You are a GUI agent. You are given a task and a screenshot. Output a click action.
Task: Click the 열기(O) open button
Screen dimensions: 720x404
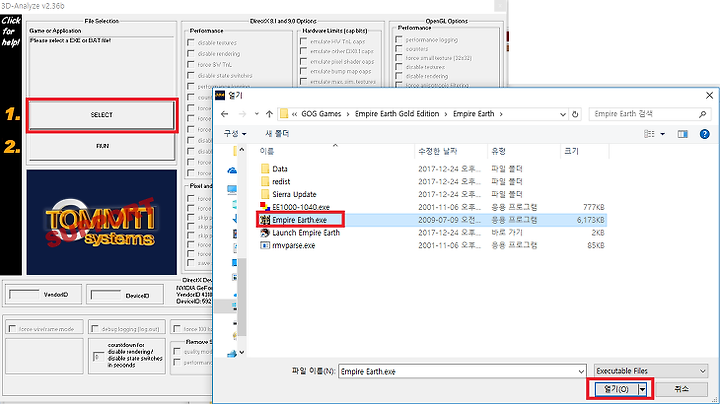(616, 389)
